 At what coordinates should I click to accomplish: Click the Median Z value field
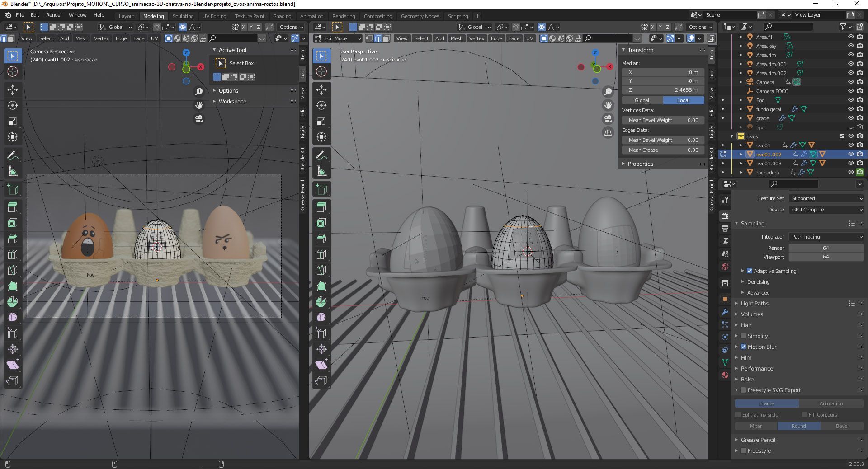(663, 90)
